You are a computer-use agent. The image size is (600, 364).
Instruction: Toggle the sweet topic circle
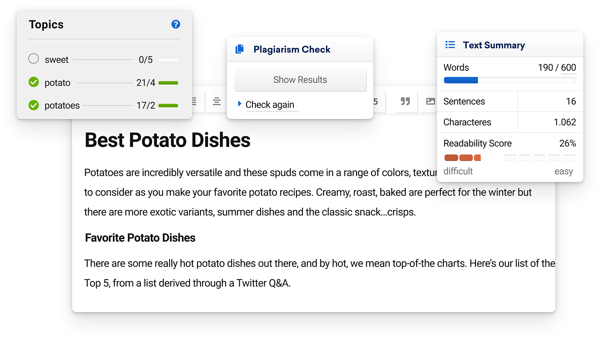34,59
